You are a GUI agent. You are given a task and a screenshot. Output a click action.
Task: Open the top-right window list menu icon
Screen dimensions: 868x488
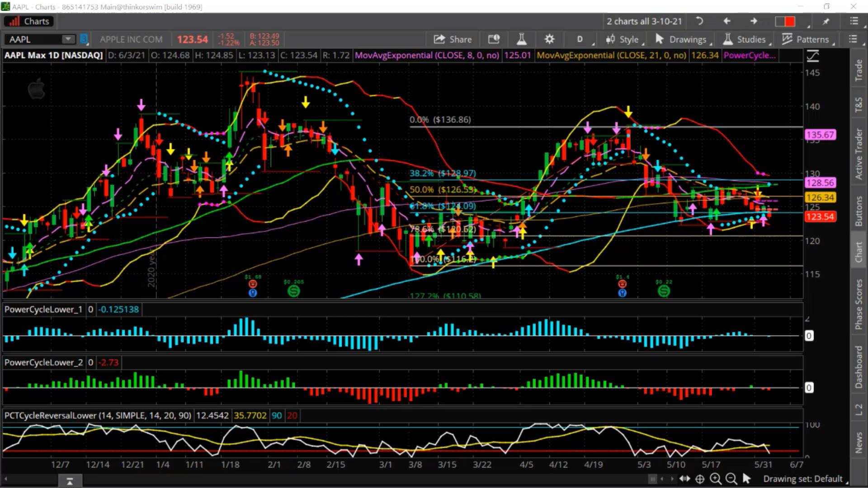[x=854, y=21]
